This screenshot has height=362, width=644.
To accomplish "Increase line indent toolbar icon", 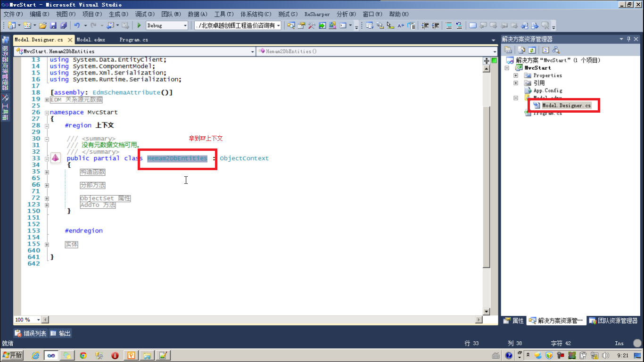I will point(436,25).
